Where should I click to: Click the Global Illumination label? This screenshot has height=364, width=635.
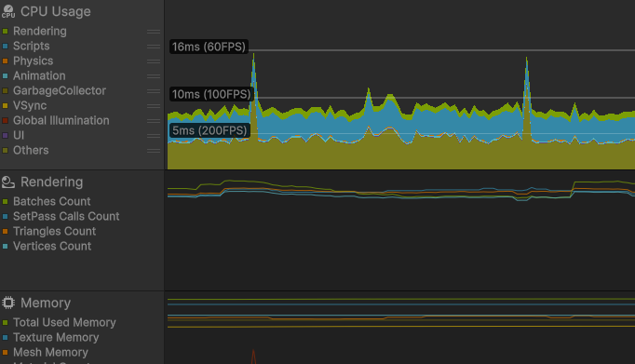click(x=61, y=120)
